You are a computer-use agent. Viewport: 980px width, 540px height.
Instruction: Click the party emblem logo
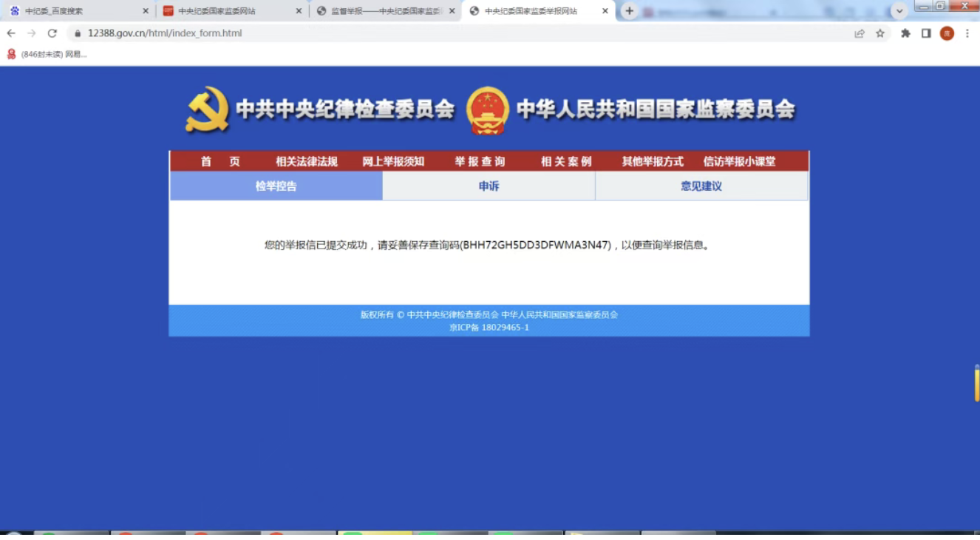(x=208, y=109)
